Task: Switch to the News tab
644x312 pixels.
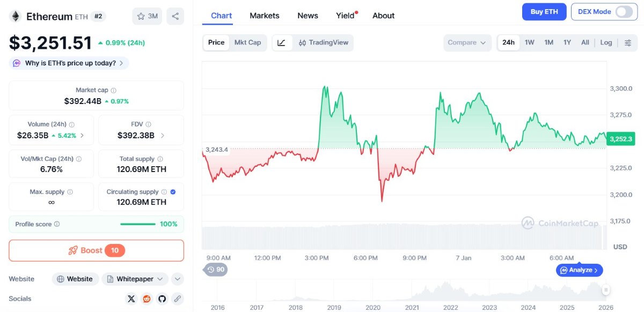Action: pyautogui.click(x=308, y=16)
